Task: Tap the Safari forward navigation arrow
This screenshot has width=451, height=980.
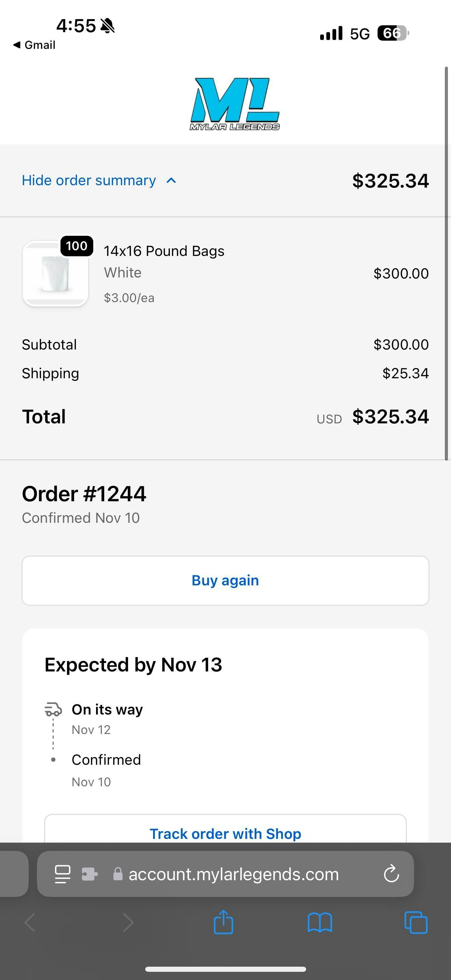Action: [x=128, y=922]
